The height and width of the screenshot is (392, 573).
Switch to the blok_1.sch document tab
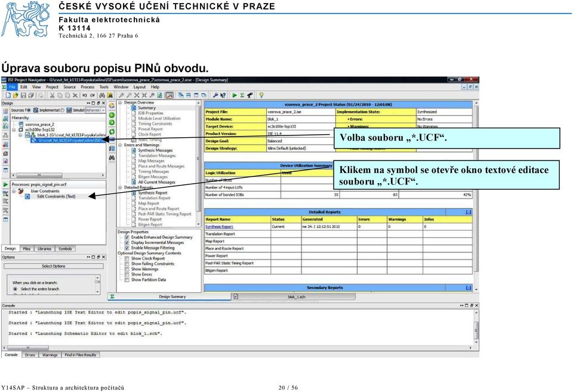pos(294,297)
